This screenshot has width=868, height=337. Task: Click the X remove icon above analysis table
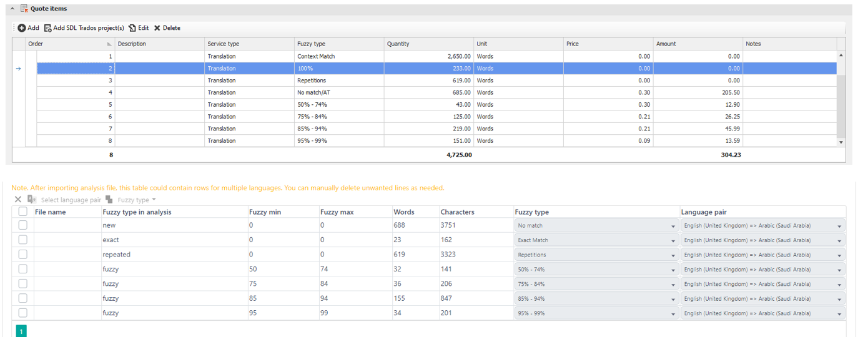point(17,200)
